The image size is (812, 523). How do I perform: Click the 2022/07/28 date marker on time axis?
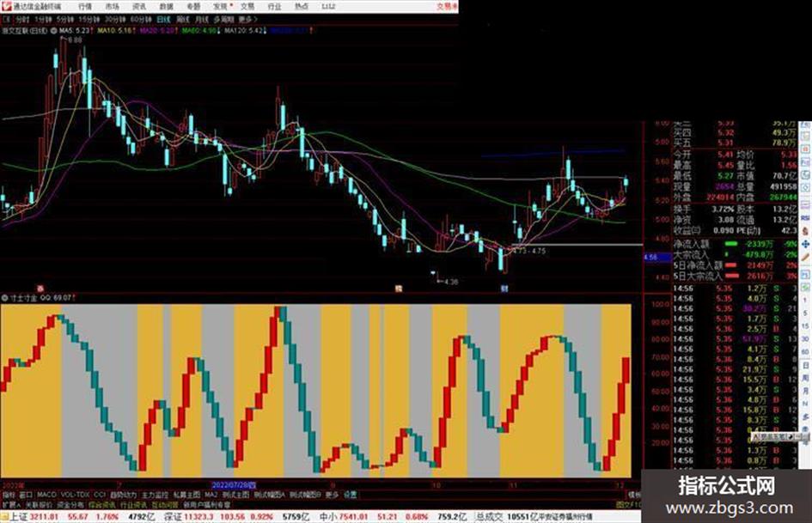tap(234, 485)
